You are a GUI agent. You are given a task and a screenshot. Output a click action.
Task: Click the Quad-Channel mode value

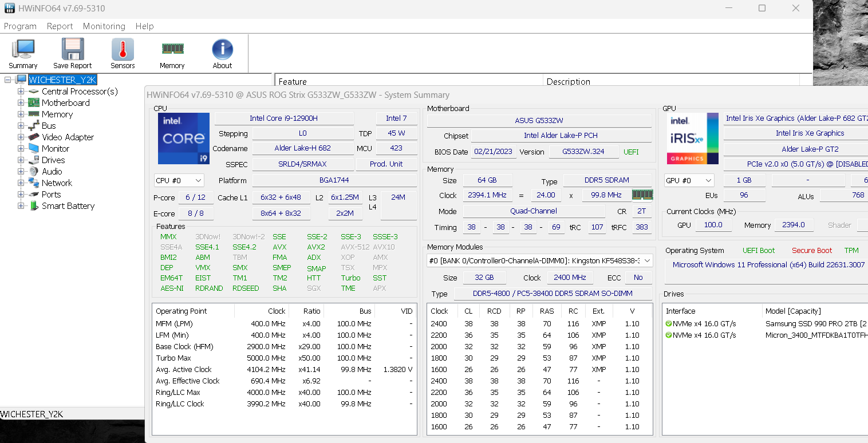point(533,211)
